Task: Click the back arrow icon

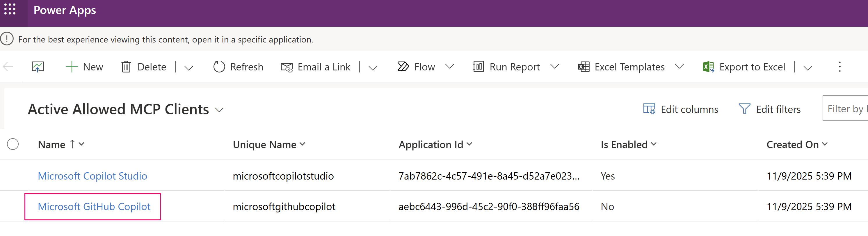Action: coord(8,67)
